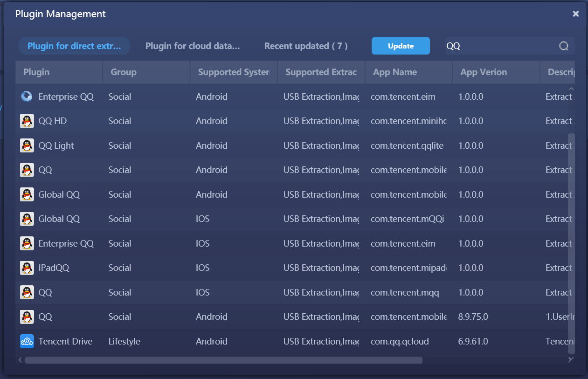
Task: Click the com.tencent.qqlite app name cell
Action: pyautogui.click(x=407, y=145)
